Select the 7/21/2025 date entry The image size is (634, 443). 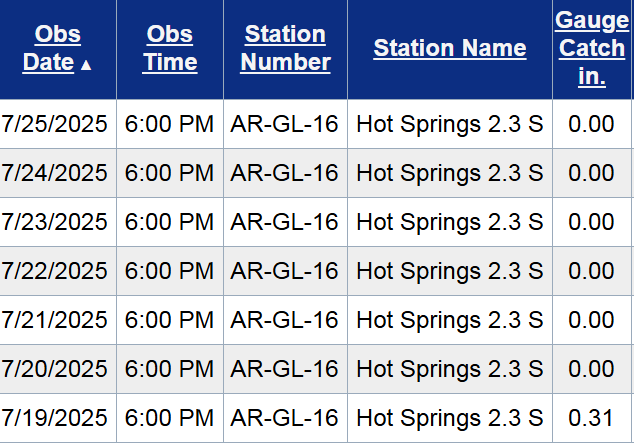coord(55,319)
